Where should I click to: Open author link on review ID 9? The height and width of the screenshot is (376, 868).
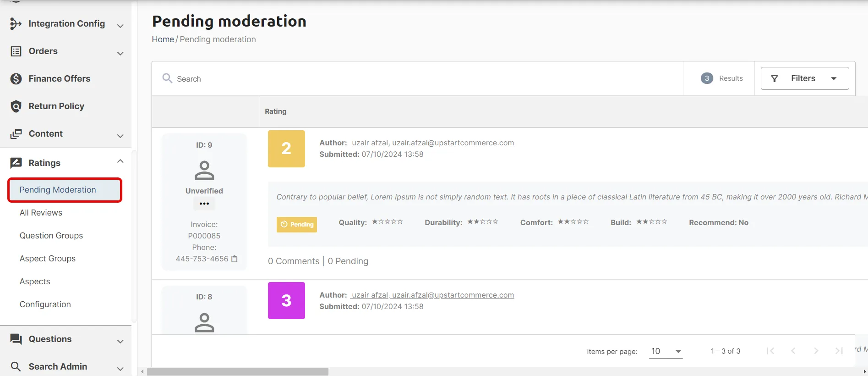click(x=432, y=143)
